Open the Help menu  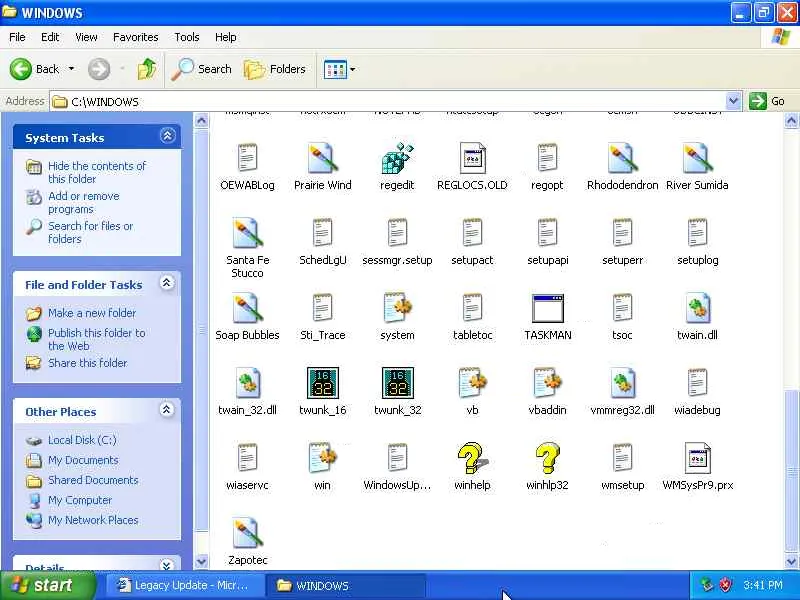coord(226,37)
